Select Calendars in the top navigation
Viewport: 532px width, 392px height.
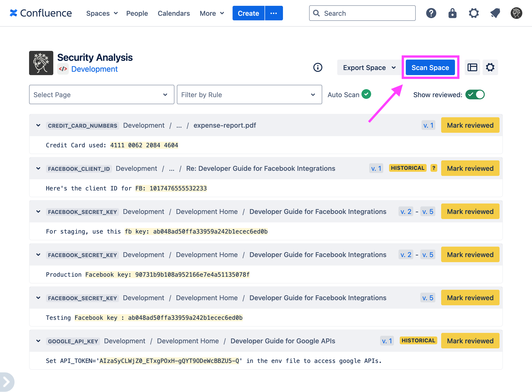coord(173,13)
